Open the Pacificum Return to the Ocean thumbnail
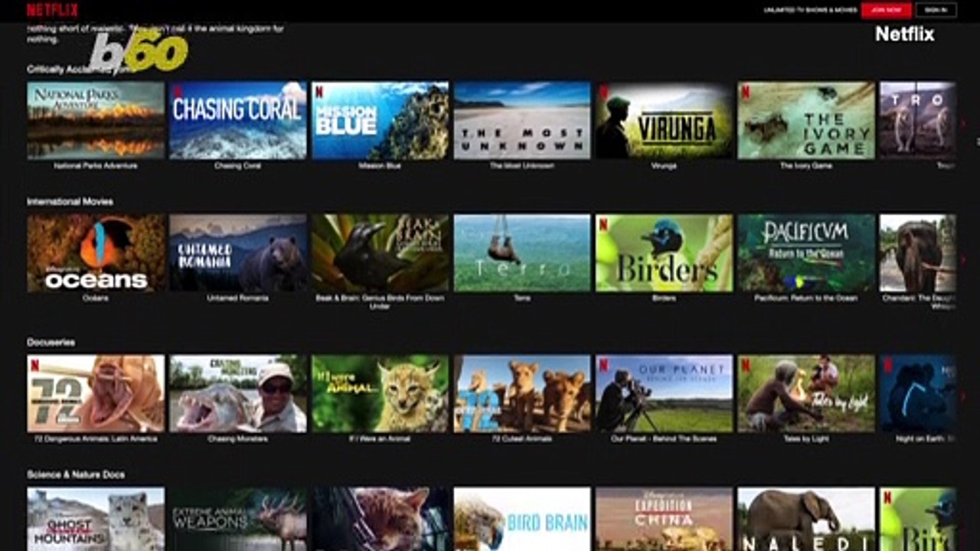980x551 pixels. 806,253
